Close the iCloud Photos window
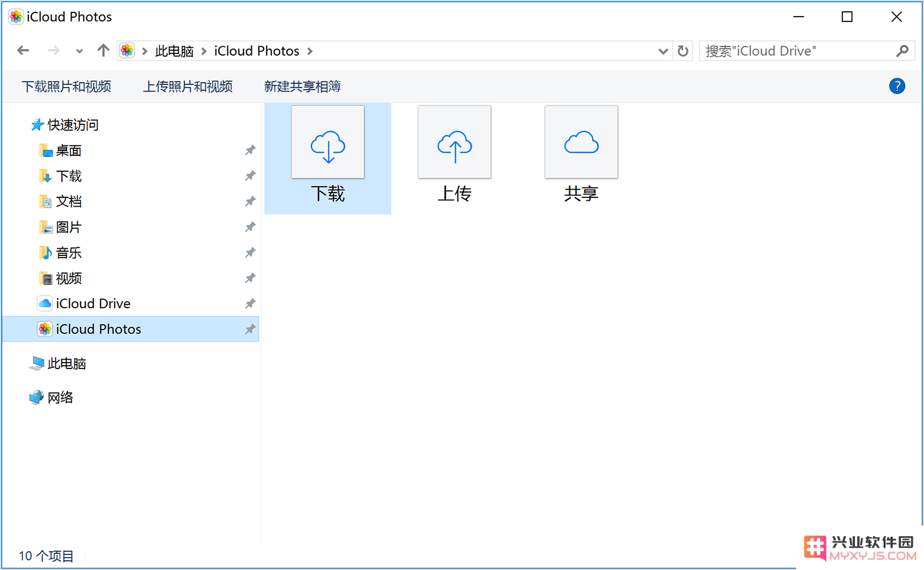Viewport: 924px width, 570px height. 897,17
